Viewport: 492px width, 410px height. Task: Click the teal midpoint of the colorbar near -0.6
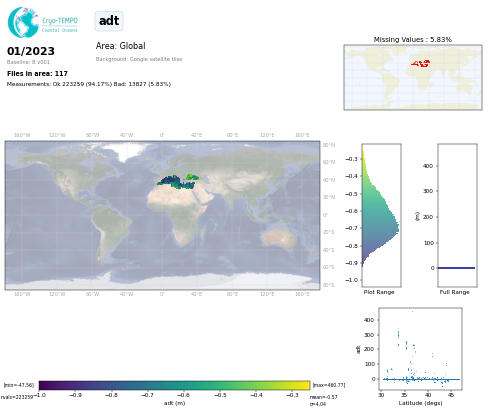click(183, 385)
